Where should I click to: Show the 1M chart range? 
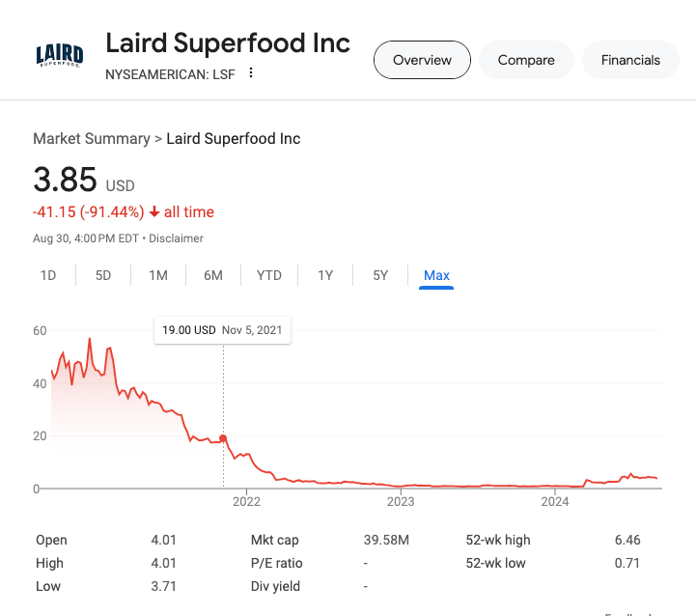coord(158,275)
